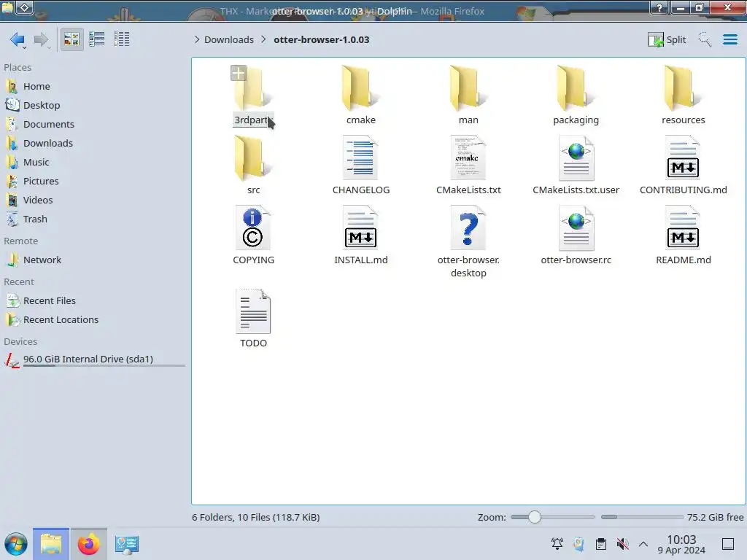The width and height of the screenshot is (747, 560).
Task: Switch to Icons view mode
Action: [x=71, y=39]
